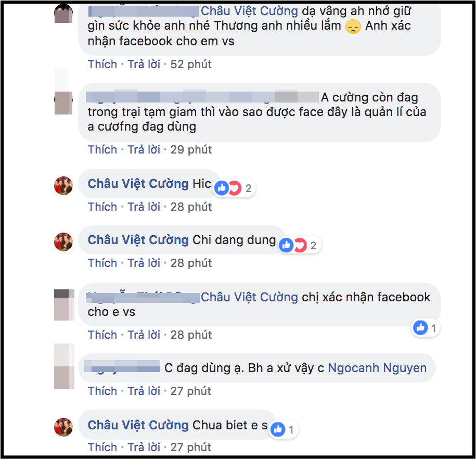This screenshot has width=476, height=459.
Task: Open tagged Châu Việt Cường in 'dạ vâng ah' comment
Action: tap(249, 11)
